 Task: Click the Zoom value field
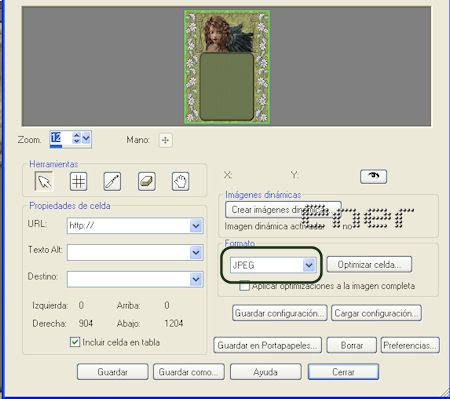(x=61, y=138)
